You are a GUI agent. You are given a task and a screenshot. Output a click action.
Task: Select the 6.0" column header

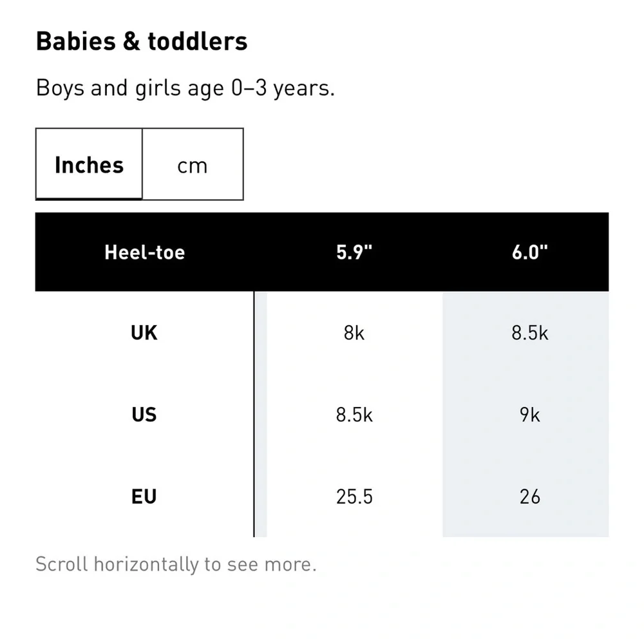529,252
